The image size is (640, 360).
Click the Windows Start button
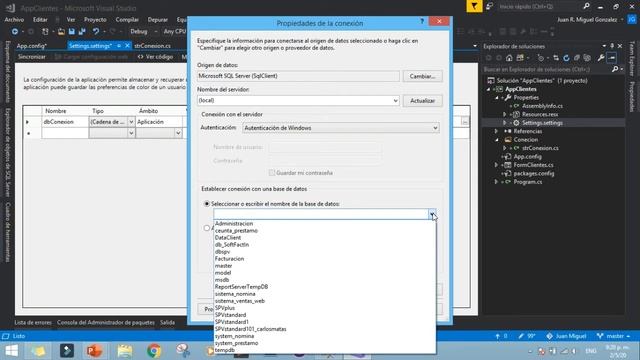11,351
